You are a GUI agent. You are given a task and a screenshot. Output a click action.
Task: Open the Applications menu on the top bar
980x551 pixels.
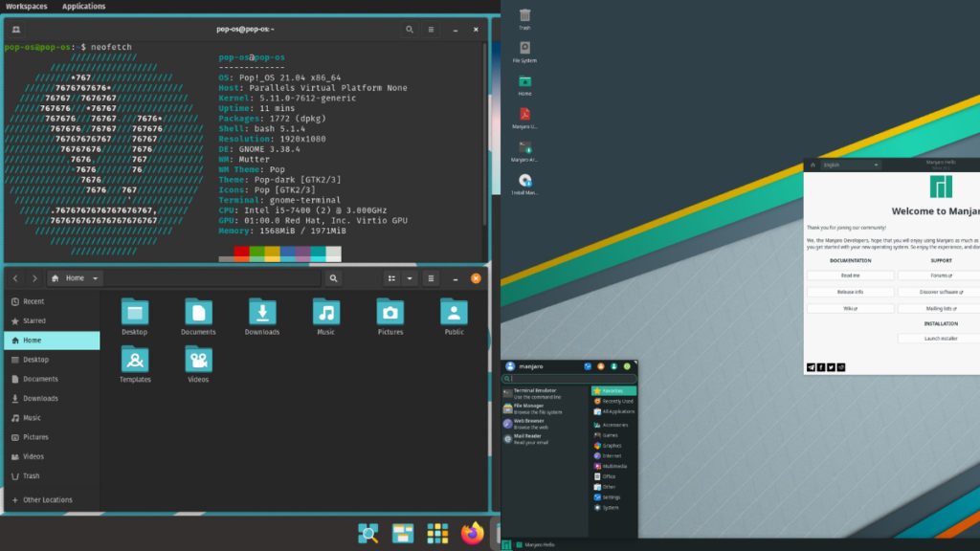click(x=82, y=6)
